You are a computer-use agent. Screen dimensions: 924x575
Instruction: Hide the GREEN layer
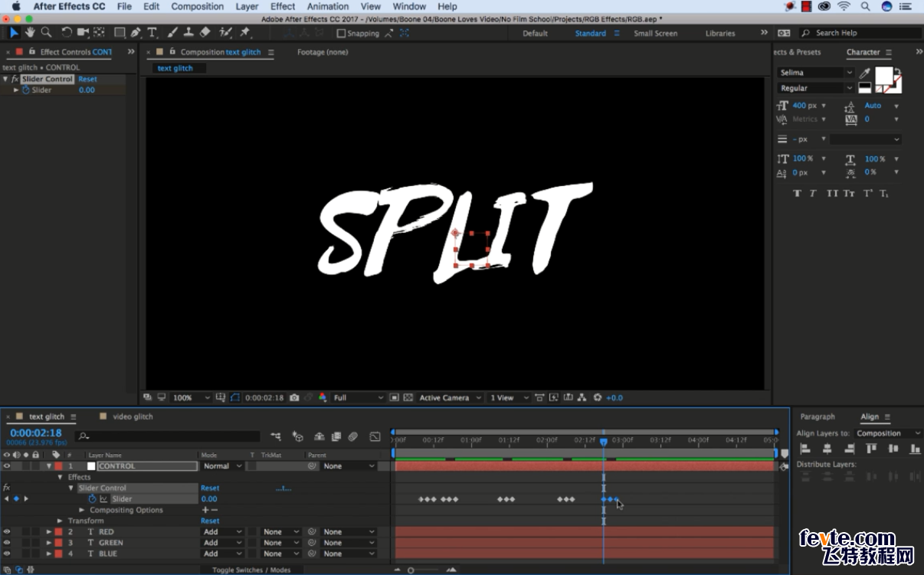point(7,542)
